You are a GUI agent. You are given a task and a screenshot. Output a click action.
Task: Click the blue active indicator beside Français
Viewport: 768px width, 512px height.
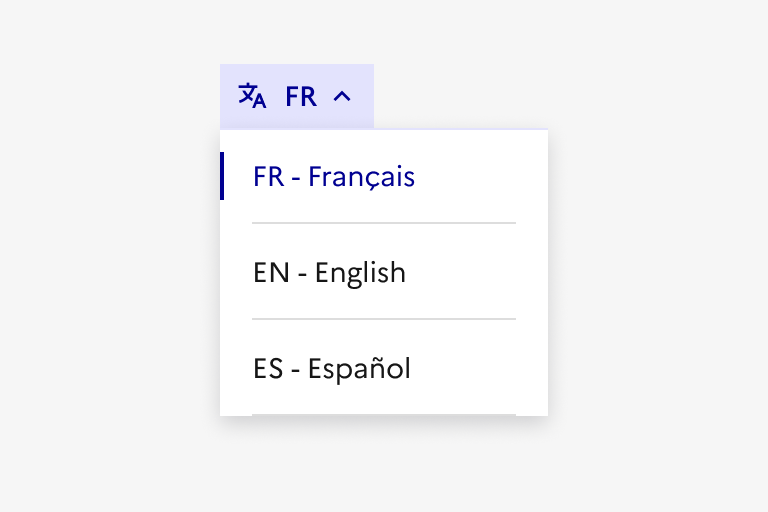coord(222,176)
